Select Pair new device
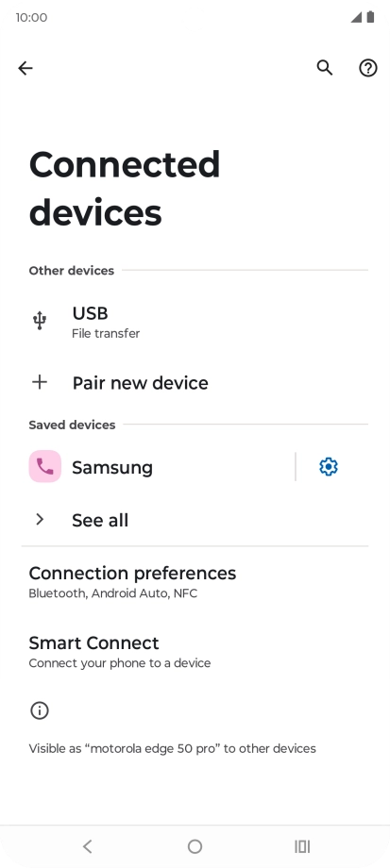390x868 pixels. [195, 382]
